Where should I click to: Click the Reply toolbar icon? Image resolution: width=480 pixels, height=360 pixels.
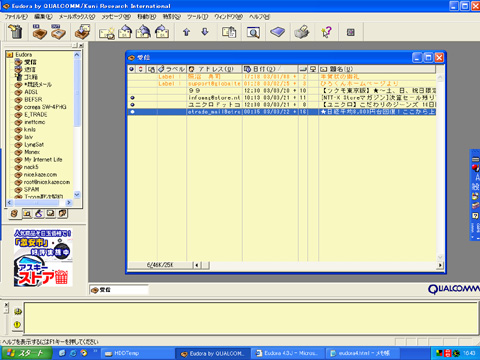click(x=125, y=32)
